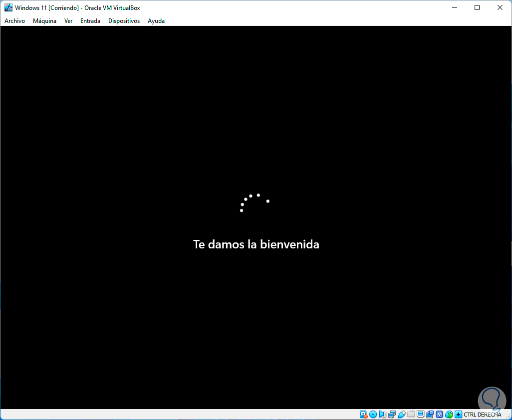Click the audio speaker status icon
The width and height of the screenshot is (512, 420).
click(x=382, y=415)
